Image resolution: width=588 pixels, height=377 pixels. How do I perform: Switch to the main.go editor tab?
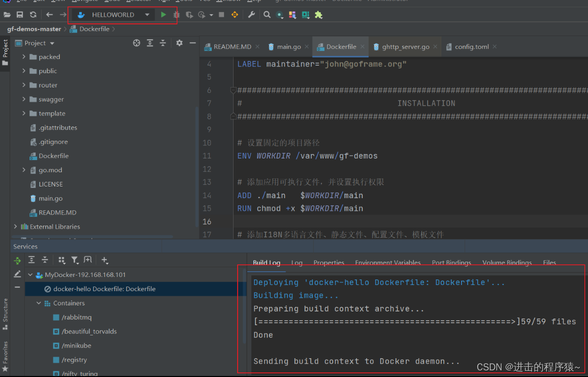pos(289,47)
